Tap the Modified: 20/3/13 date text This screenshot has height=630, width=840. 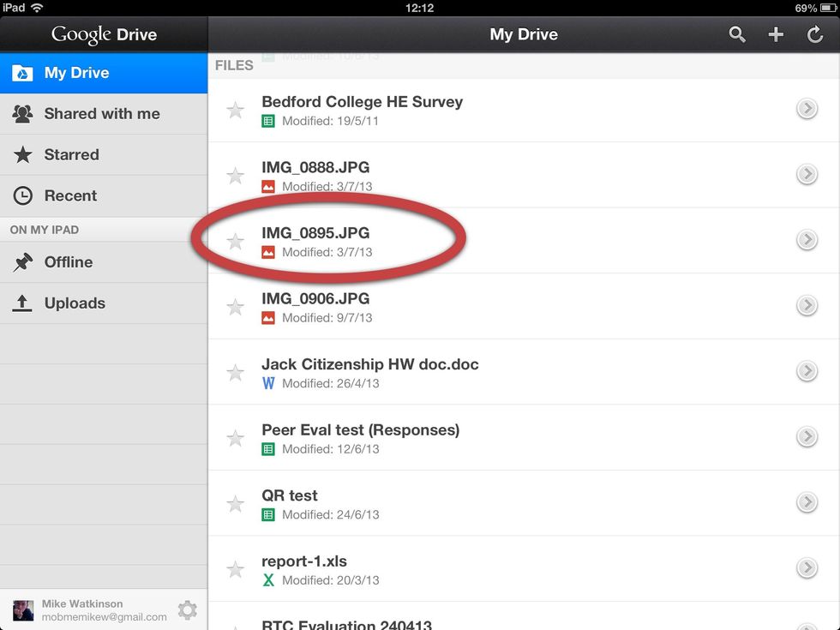(x=331, y=580)
